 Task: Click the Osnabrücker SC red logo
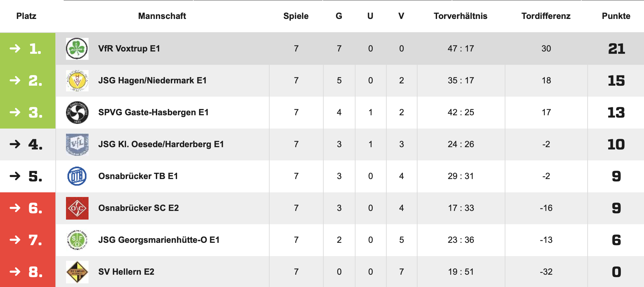77,208
